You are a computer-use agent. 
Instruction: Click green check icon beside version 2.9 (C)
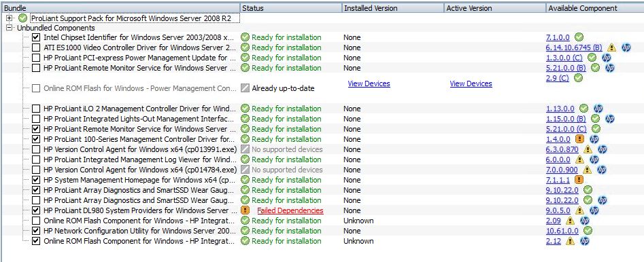click(x=578, y=78)
